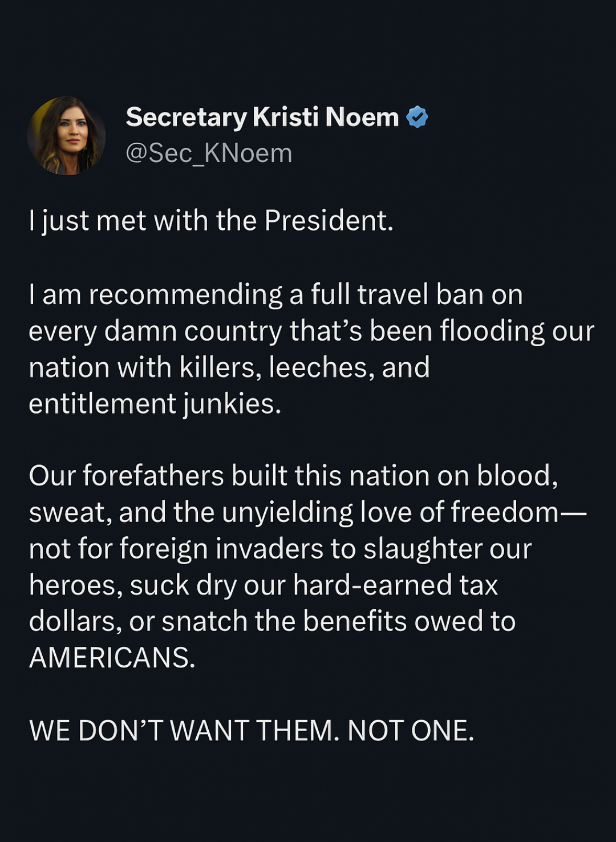Click the words "benefits owed to"
616x842 pixels.
pyautogui.click(x=409, y=621)
